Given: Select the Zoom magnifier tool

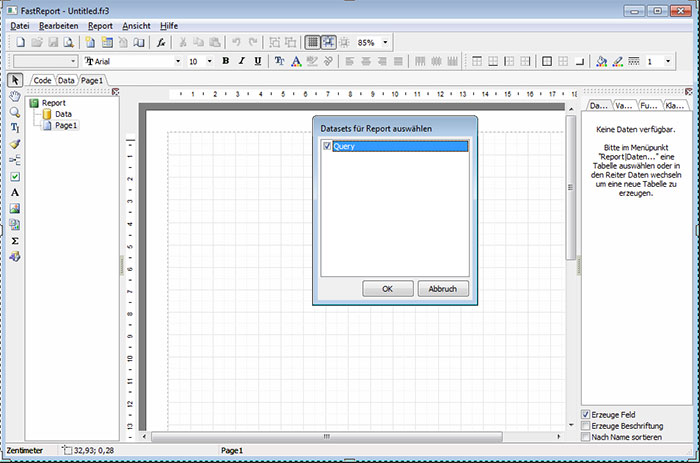Looking at the screenshot, I should click(15, 112).
